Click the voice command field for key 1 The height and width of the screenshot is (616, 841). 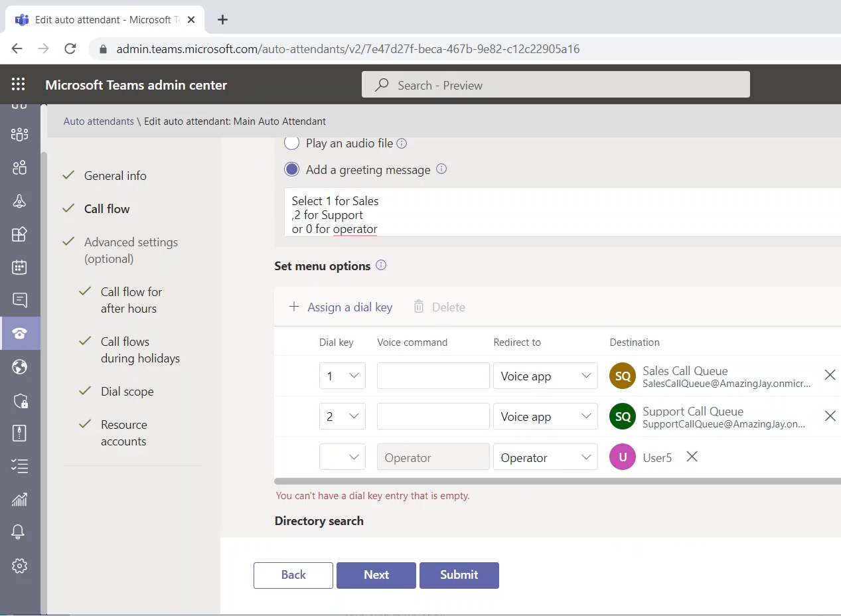(x=433, y=376)
